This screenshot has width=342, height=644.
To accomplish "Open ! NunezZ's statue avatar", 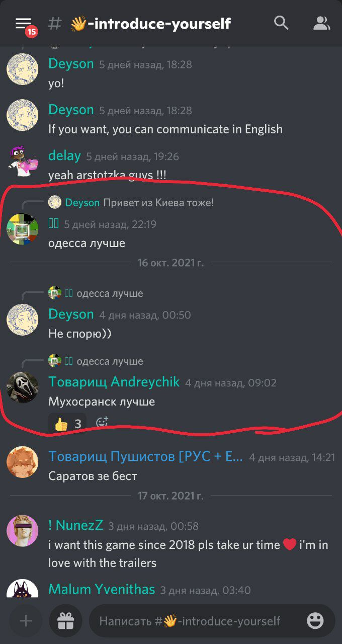I will (x=23, y=531).
